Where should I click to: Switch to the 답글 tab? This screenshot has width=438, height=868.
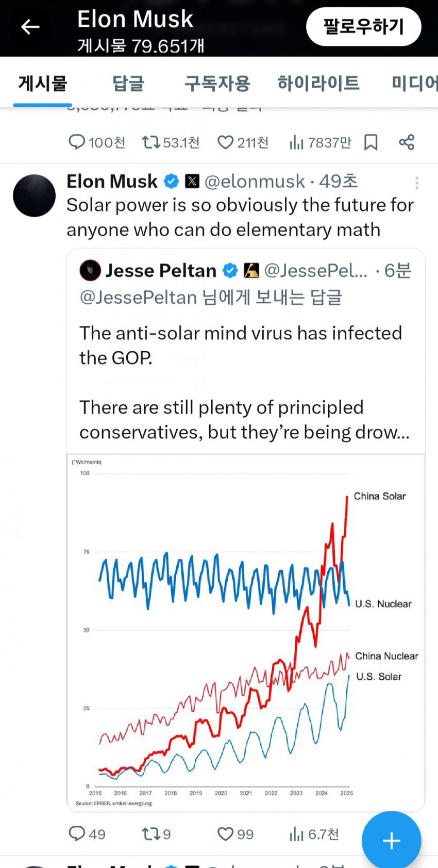click(128, 83)
